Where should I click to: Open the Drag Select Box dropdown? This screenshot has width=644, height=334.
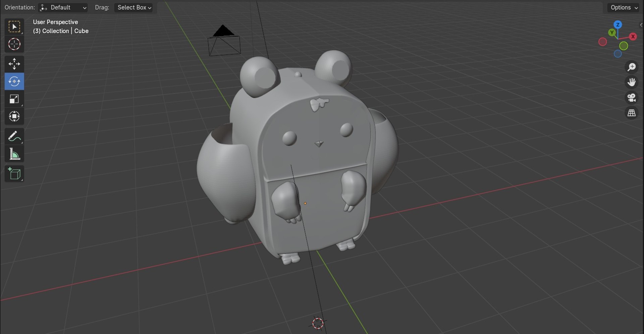133,7
